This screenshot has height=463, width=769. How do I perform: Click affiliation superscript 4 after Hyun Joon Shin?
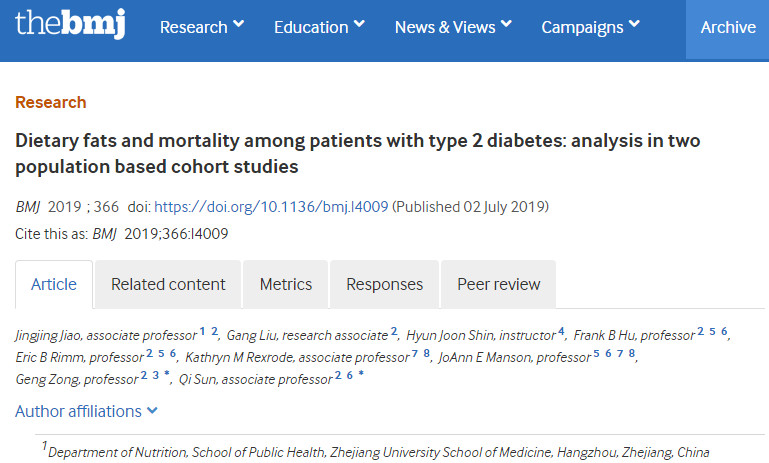(x=562, y=331)
